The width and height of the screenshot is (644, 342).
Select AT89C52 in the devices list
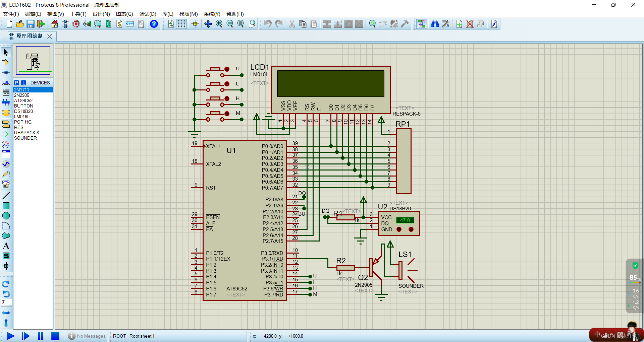[x=33, y=100]
